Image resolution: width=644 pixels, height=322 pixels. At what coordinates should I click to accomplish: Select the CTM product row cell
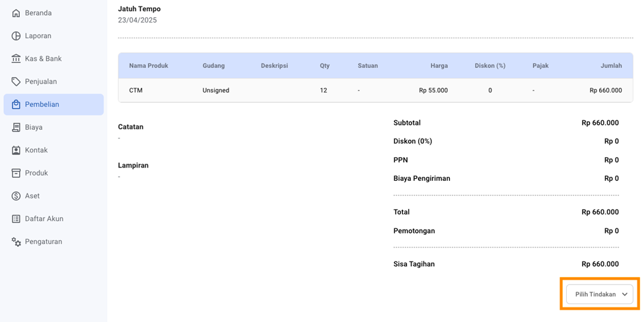136,90
